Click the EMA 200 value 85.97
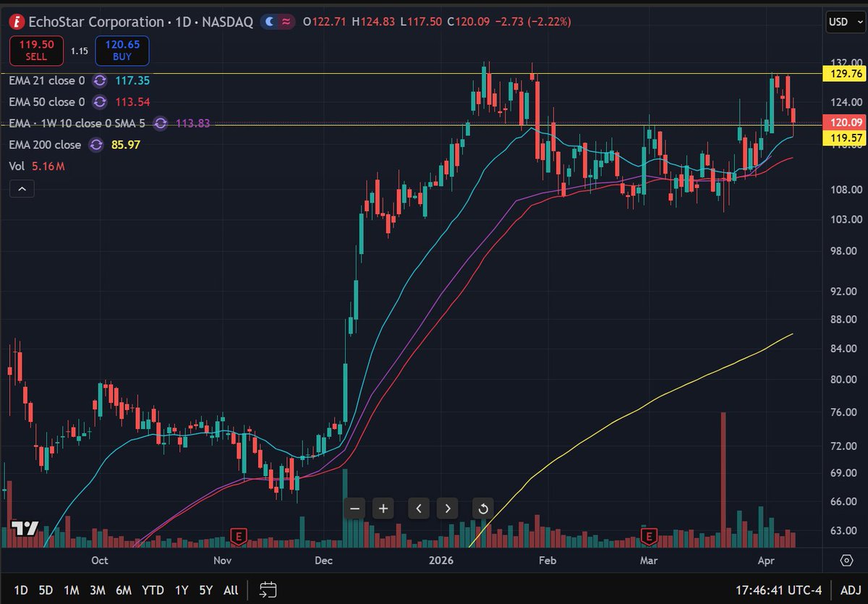Viewport: 868px width, 604px height. (x=125, y=145)
